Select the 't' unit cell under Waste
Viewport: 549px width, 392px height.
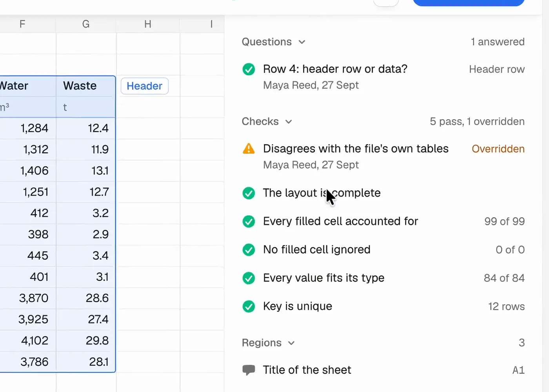[x=86, y=107]
